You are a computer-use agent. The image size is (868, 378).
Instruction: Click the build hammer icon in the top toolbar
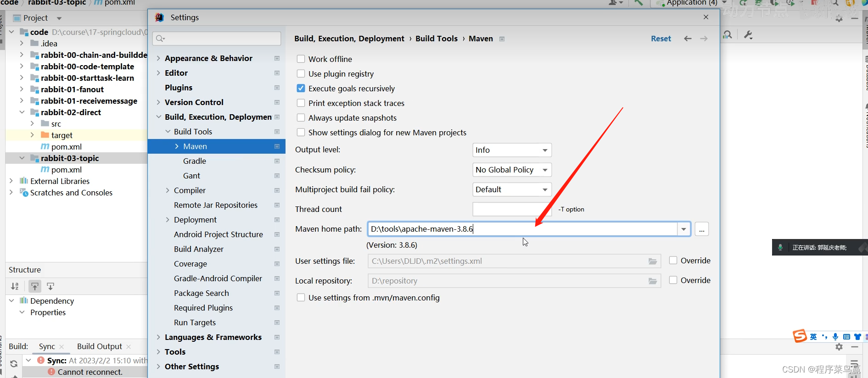(x=638, y=3)
